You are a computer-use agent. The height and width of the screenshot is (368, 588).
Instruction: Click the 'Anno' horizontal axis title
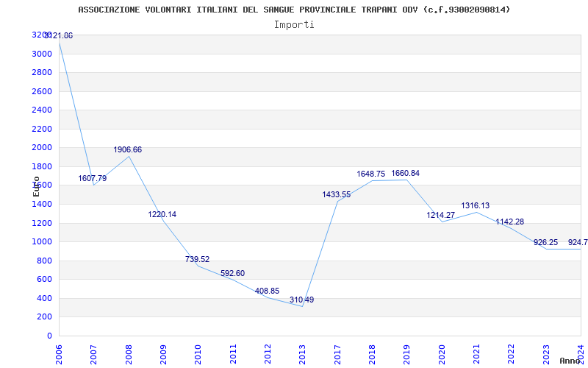pos(571,361)
